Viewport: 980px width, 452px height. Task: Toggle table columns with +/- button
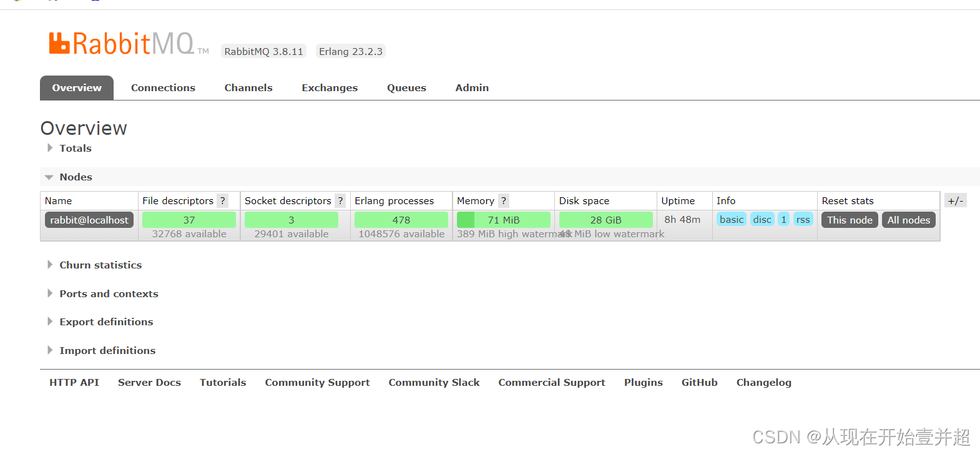point(956,200)
